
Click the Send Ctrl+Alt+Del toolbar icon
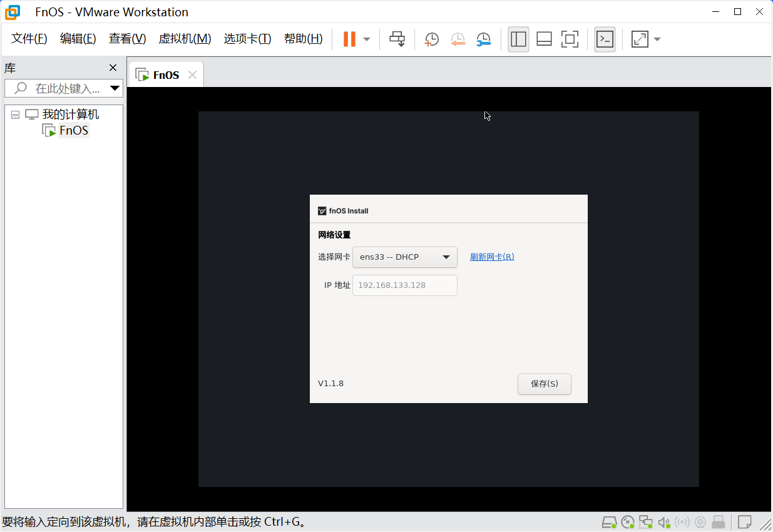397,39
